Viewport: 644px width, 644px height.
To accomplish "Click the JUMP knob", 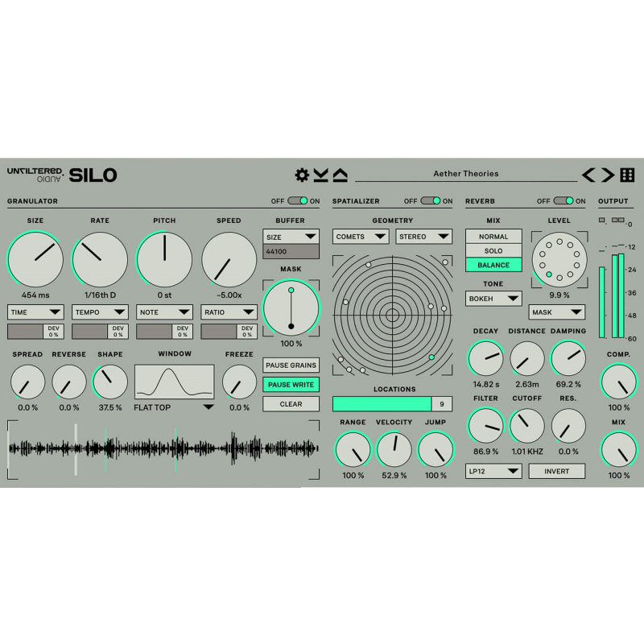I will 436,449.
